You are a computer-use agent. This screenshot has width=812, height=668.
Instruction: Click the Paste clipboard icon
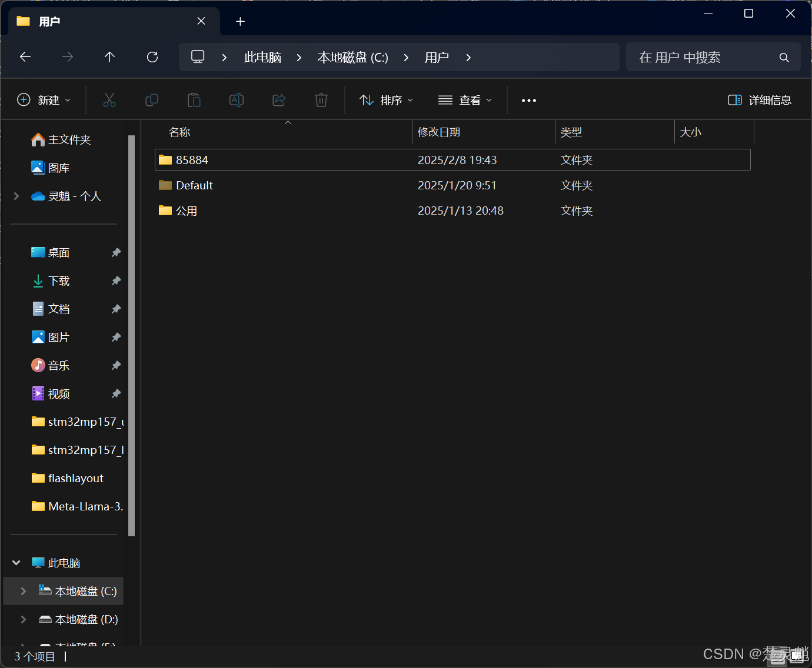click(x=194, y=100)
